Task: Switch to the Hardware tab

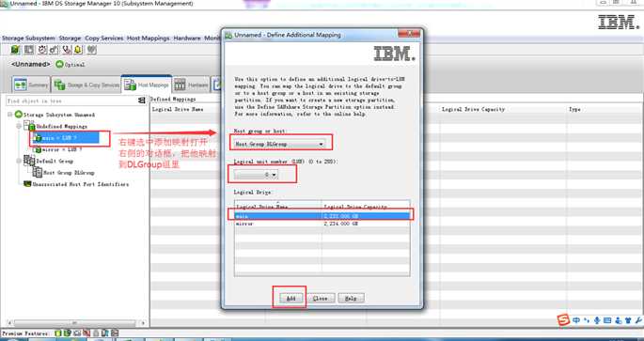Action: (192, 85)
